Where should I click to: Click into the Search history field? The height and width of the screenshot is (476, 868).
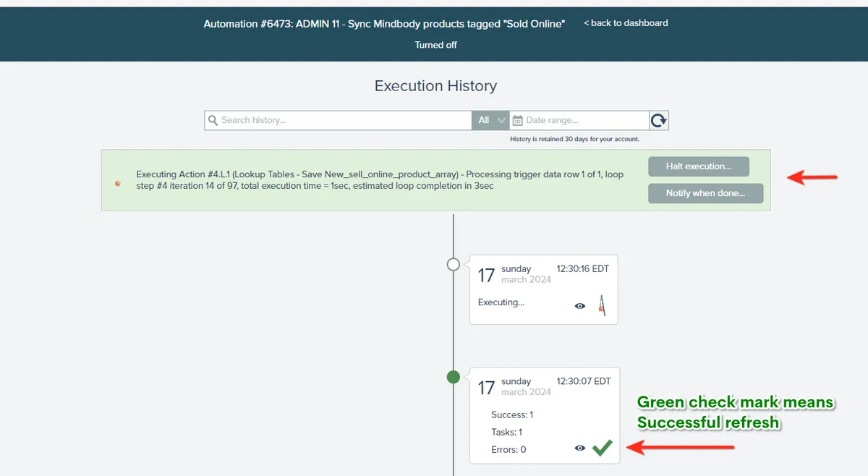pos(339,120)
